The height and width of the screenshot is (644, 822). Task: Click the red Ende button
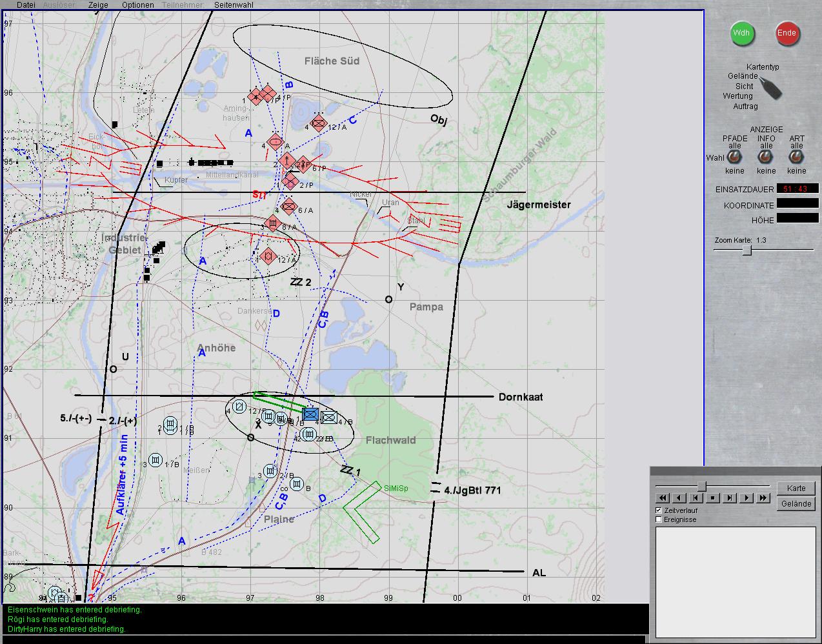point(787,34)
